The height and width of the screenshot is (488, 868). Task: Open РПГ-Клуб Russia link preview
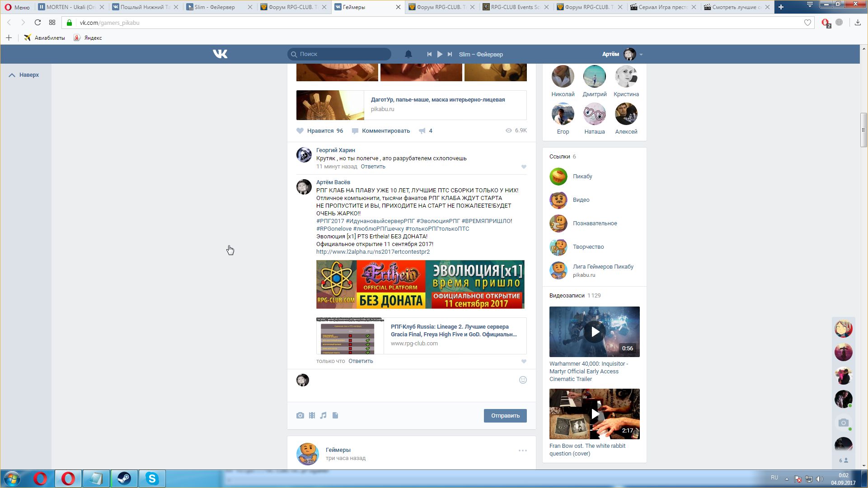[x=421, y=336]
